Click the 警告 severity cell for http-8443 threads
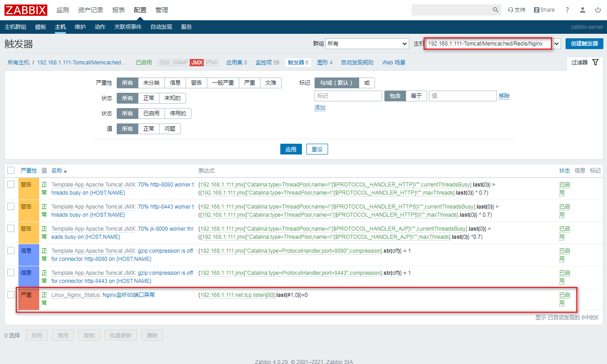The width and height of the screenshot is (607, 364). tap(29, 211)
